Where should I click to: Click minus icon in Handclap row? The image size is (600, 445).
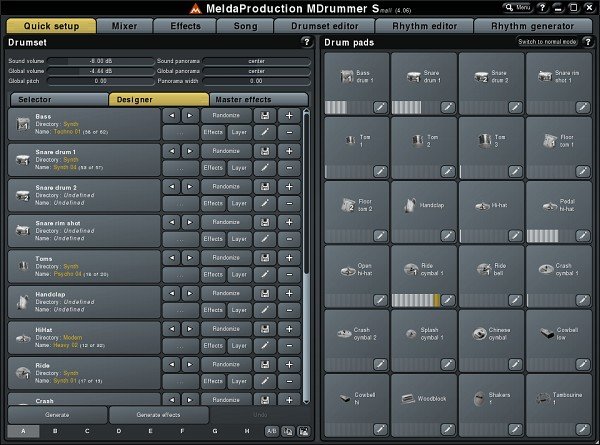[x=289, y=310]
